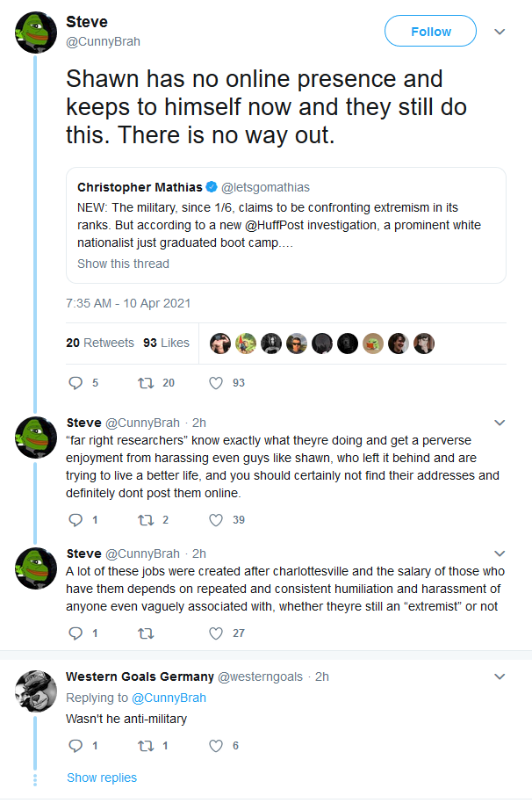Image resolution: width=532 pixels, height=803 pixels.
Task: View the list of 93 Likes
Action: [166, 343]
